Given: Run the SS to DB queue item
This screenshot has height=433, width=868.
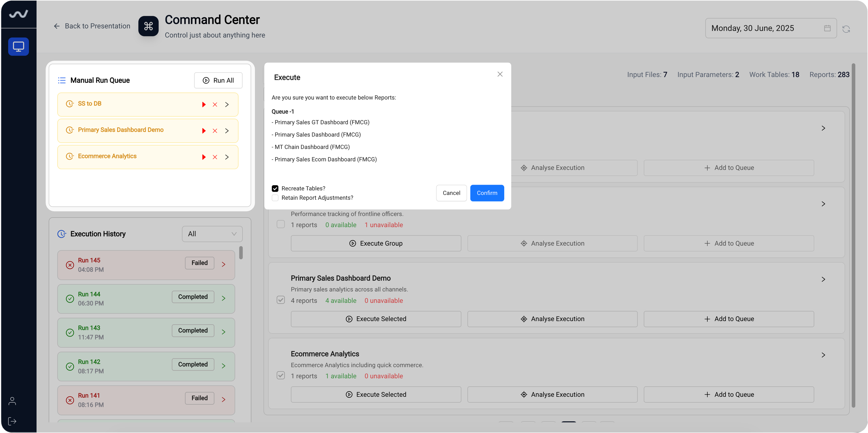Looking at the screenshot, I should [204, 104].
